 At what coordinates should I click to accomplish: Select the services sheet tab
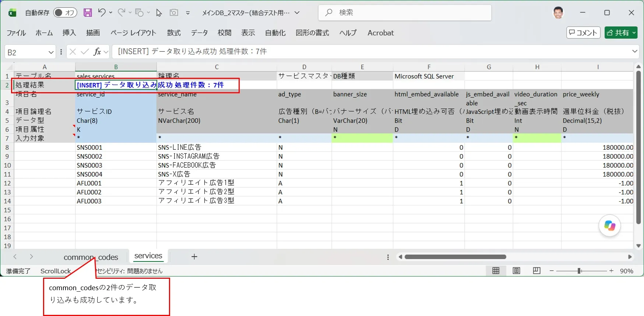tap(148, 256)
